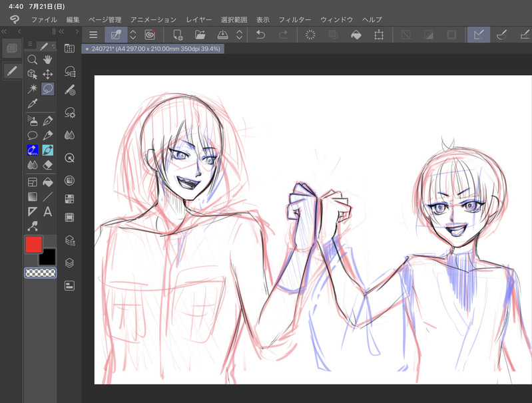This screenshot has width=532, height=403.
Task: Click the red main color swatch
Action: pos(33,244)
